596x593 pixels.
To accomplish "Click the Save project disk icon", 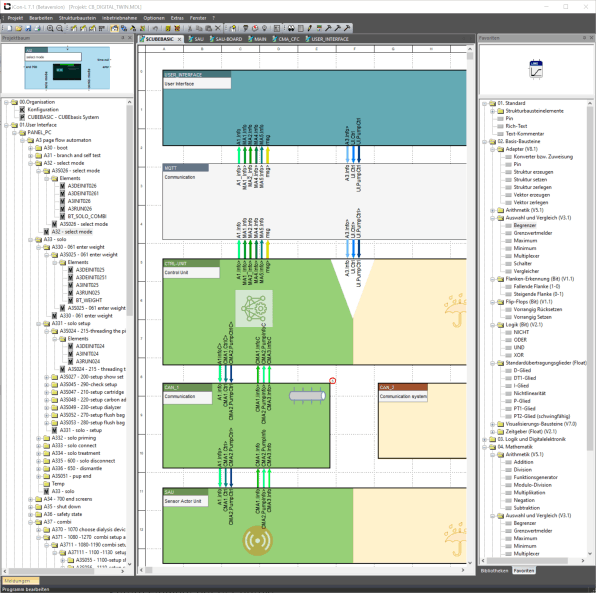I will (28, 28).
